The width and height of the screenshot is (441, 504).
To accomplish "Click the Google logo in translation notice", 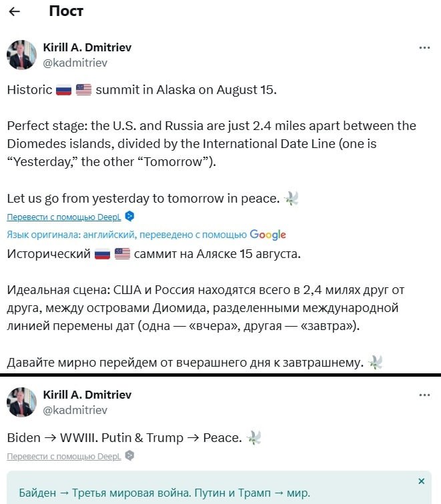I will (268, 235).
